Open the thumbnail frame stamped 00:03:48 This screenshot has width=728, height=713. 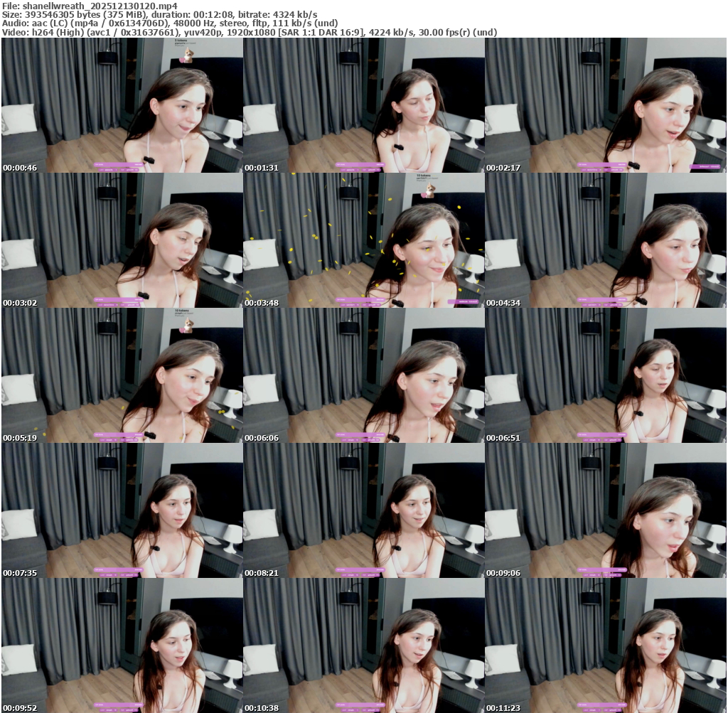[363, 240]
